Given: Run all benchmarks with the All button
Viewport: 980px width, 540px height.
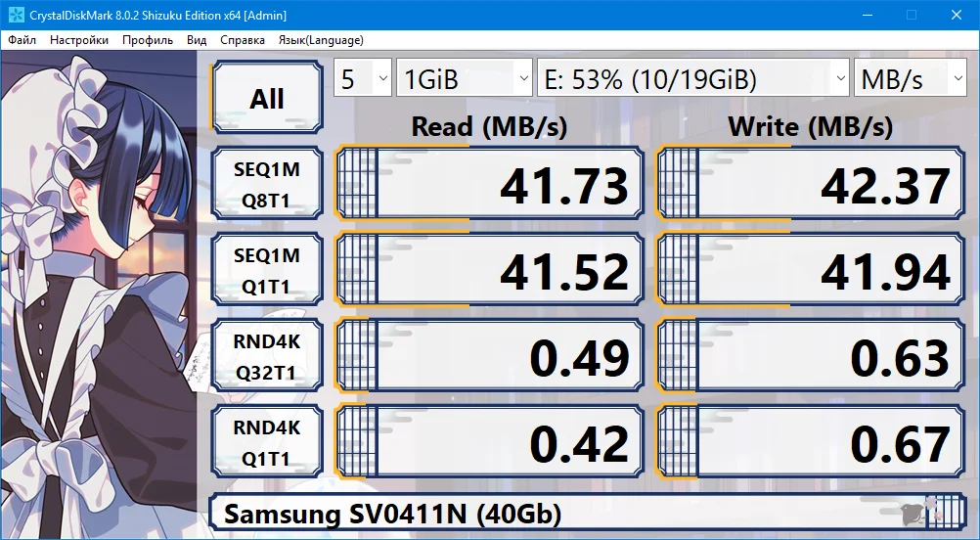Looking at the screenshot, I should [x=268, y=98].
